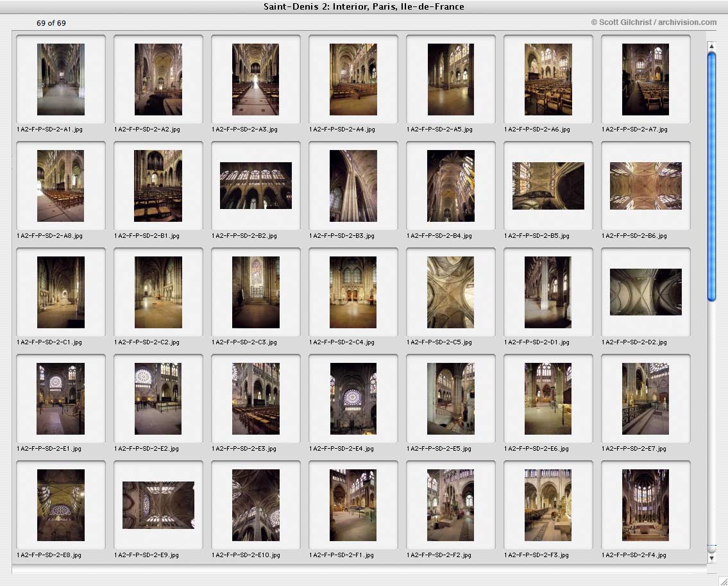Open the organ view thumbnail 1A2-F-P-SD-2-B1.jpg
Viewport: 728px width, 586px height.
(158, 185)
